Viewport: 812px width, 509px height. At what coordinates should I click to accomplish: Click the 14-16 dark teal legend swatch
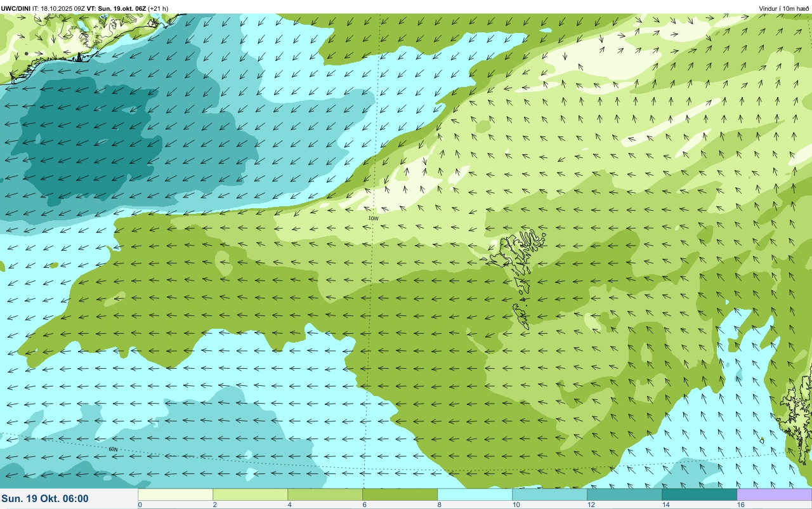700,494
